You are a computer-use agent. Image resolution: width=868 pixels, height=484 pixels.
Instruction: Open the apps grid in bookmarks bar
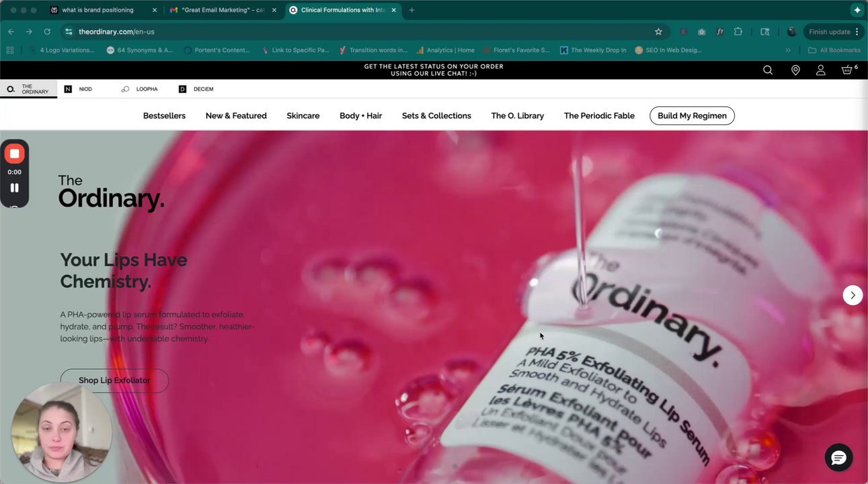(x=10, y=50)
